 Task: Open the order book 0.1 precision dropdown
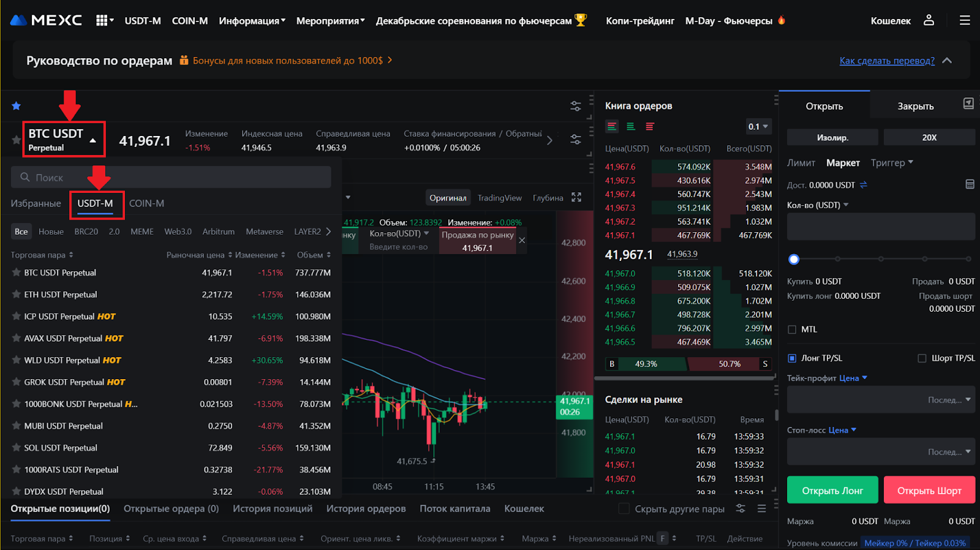(x=758, y=127)
